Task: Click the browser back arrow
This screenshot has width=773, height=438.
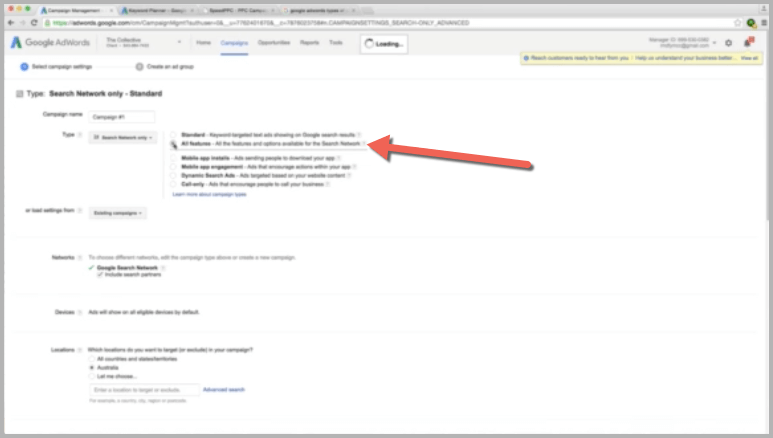Action: tap(11, 23)
